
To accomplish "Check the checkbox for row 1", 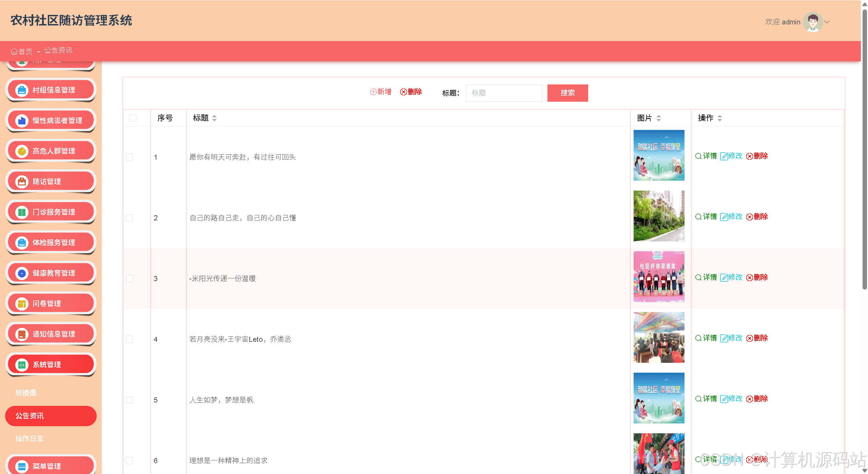I will point(129,157).
